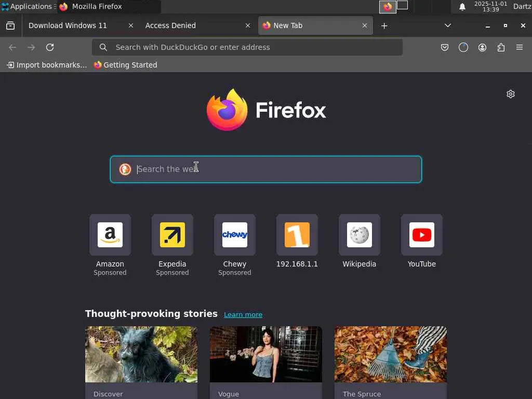Click the Search the web box
The height and width of the screenshot is (399, 532).
pyautogui.click(x=266, y=169)
